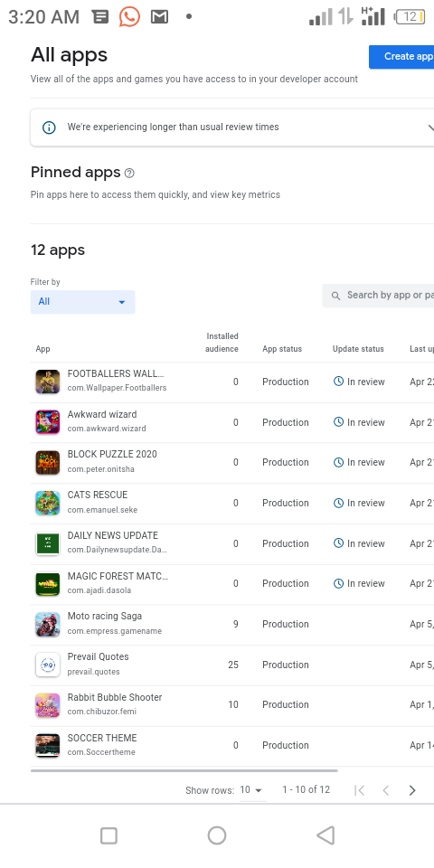Click the All apps page heading

(70, 55)
